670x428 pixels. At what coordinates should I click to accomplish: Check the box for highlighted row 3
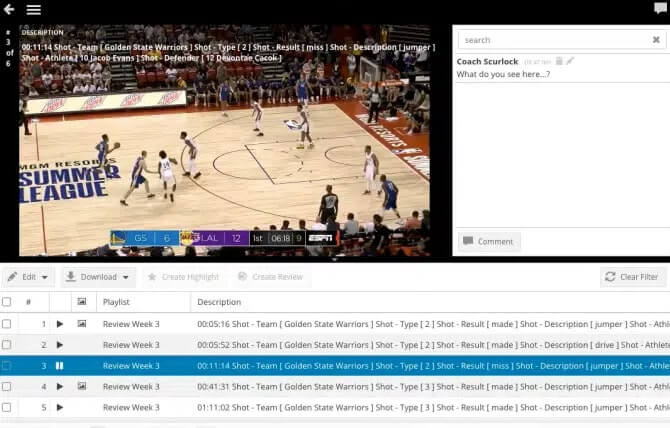(x=6, y=366)
